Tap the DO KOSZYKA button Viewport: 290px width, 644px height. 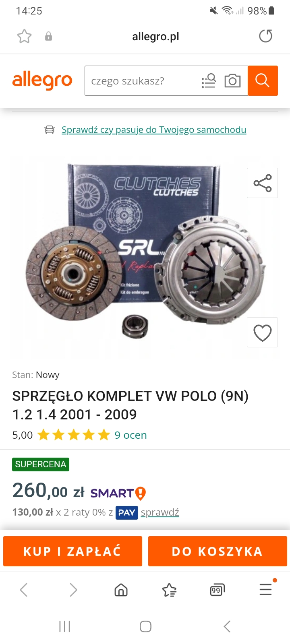tap(217, 551)
